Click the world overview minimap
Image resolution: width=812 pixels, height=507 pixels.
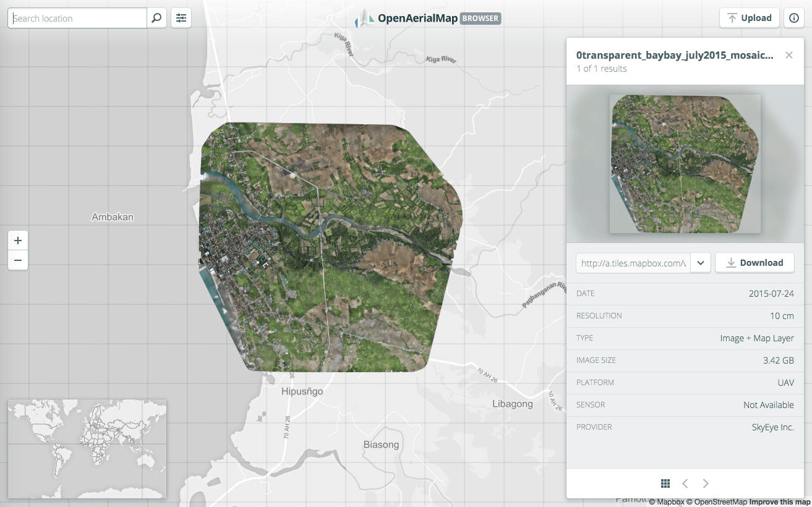(87, 449)
